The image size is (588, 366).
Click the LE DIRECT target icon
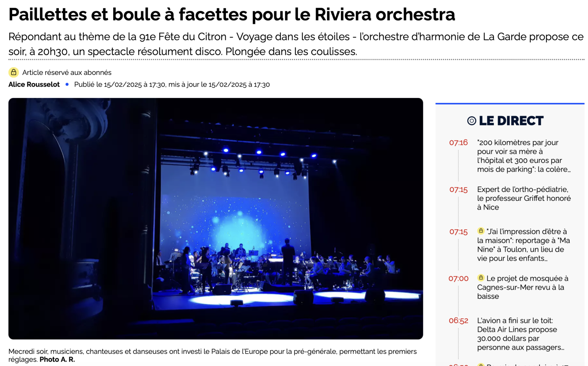point(472,121)
